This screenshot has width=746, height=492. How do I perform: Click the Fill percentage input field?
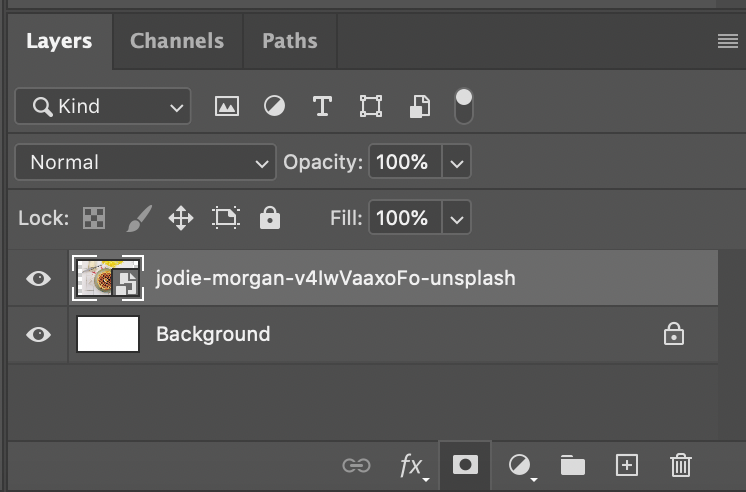pos(403,218)
